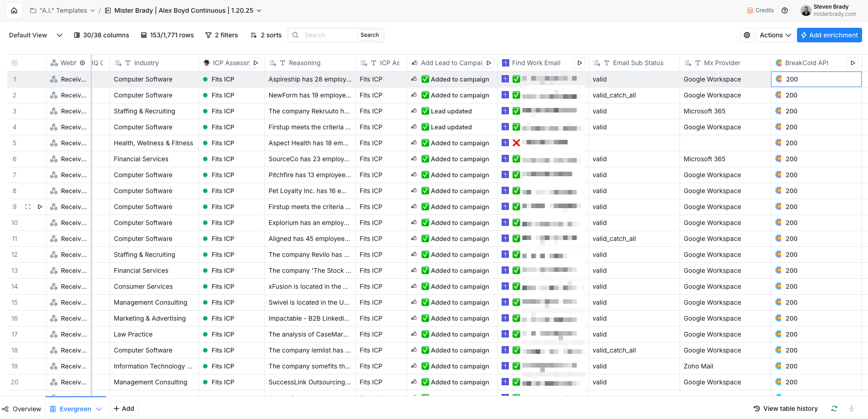This screenshot has width=868, height=419.
Task: Click the refresh table icon
Action: [834, 409]
